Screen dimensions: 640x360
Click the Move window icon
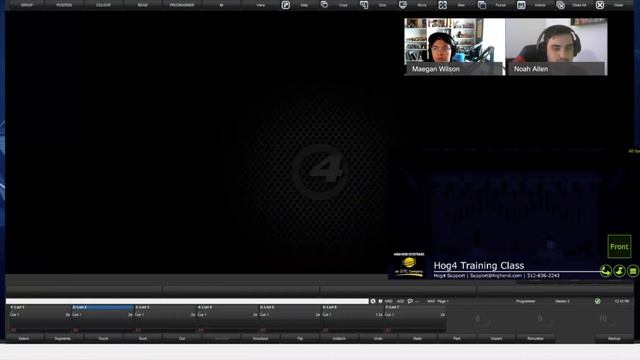[x=403, y=5]
